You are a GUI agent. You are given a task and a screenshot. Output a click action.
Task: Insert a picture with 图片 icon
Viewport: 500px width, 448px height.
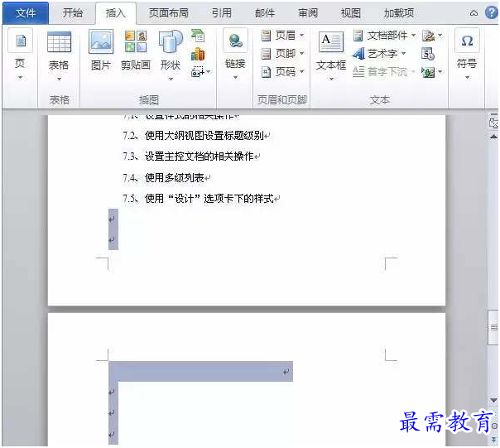pyautogui.click(x=101, y=41)
